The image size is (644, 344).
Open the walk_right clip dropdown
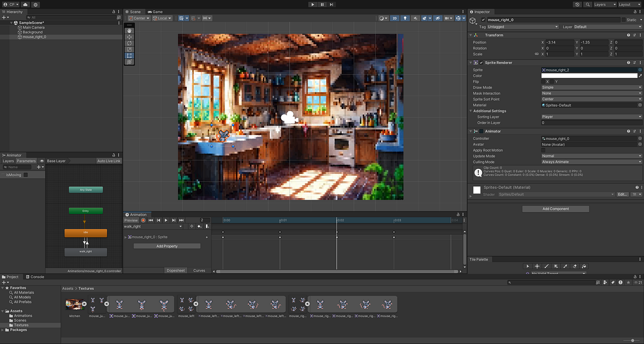[153, 226]
